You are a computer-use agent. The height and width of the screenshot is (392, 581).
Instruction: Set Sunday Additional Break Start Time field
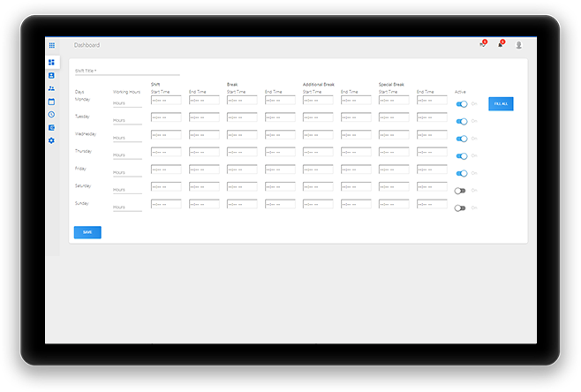(x=318, y=204)
